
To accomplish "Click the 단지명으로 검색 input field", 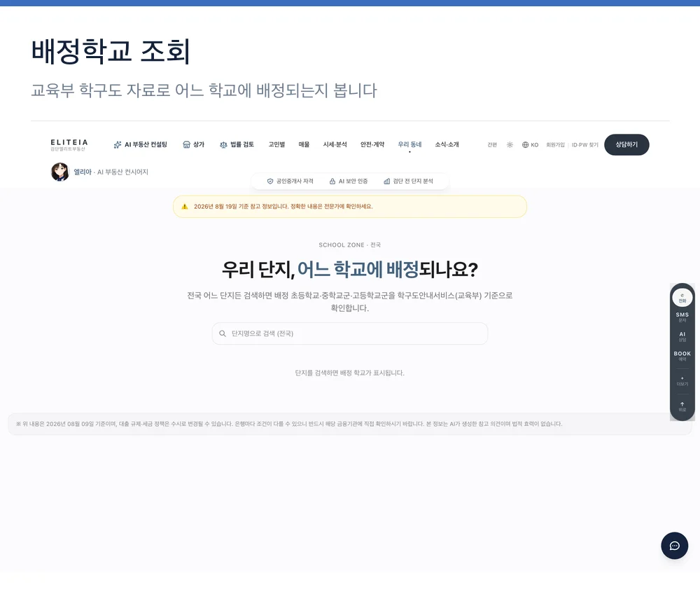I will 349,333.
